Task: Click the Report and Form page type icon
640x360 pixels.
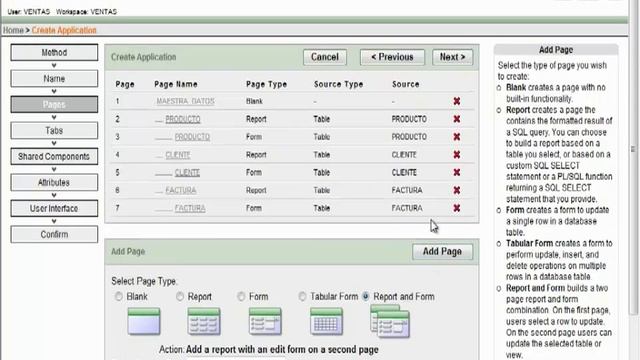Action: 390,321
